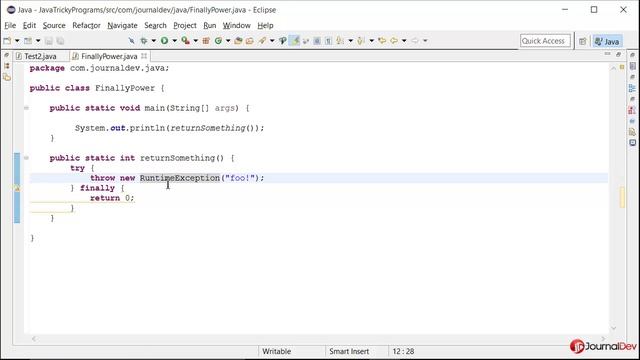Viewport: 640px width, 360px height.
Task: Open the Outline view icon in right trim
Action: (632, 88)
